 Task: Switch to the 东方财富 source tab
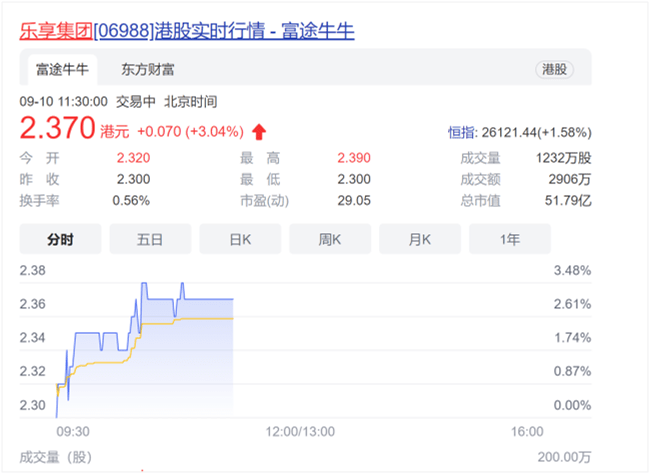[x=148, y=70]
